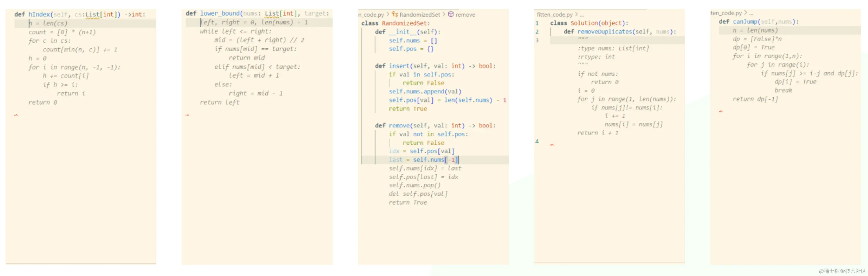Open the n_code.py breadcrumb above RandomizedSet
Viewport: 868px width, 276px height.
point(371,14)
